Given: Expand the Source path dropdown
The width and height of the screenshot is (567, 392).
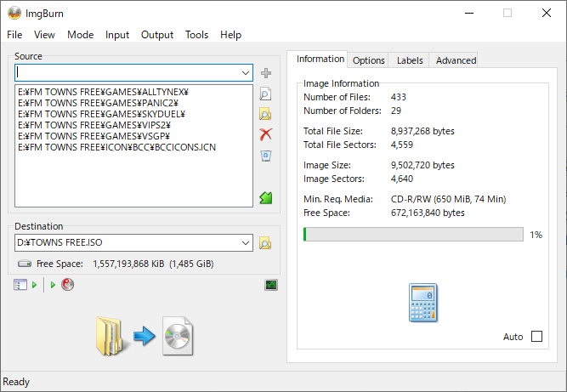Looking at the screenshot, I should tap(246, 73).
